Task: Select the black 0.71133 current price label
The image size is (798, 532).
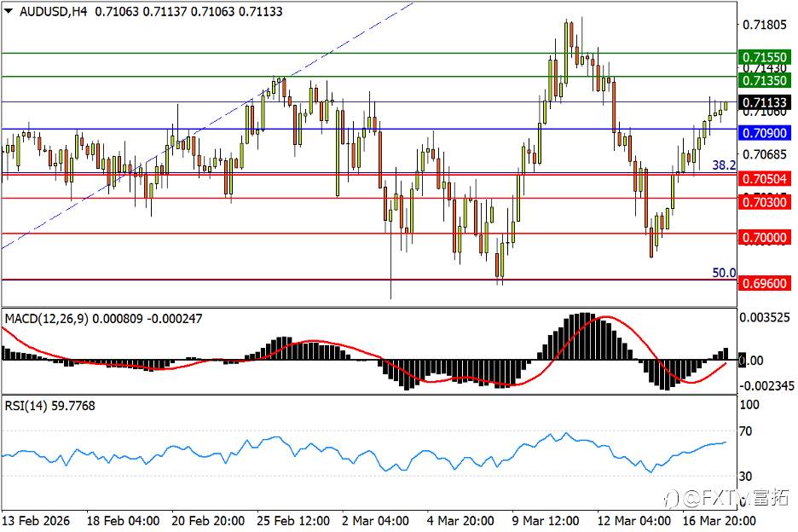Action: [764, 102]
